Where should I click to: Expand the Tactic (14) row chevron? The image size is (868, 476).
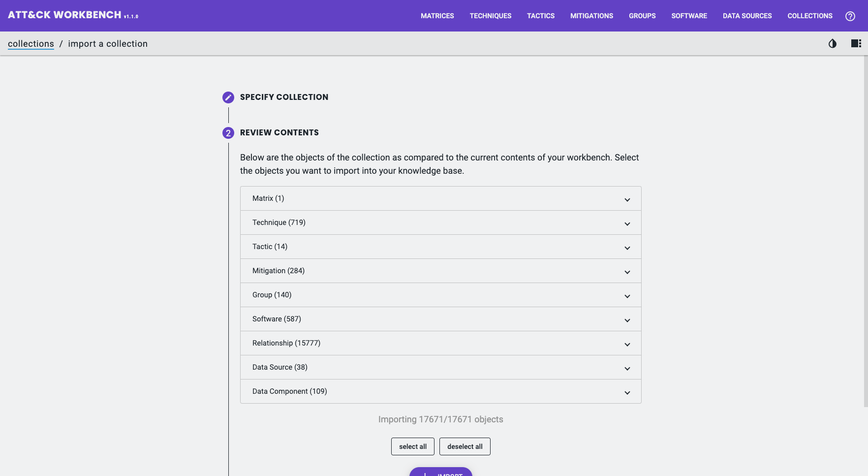(x=627, y=248)
